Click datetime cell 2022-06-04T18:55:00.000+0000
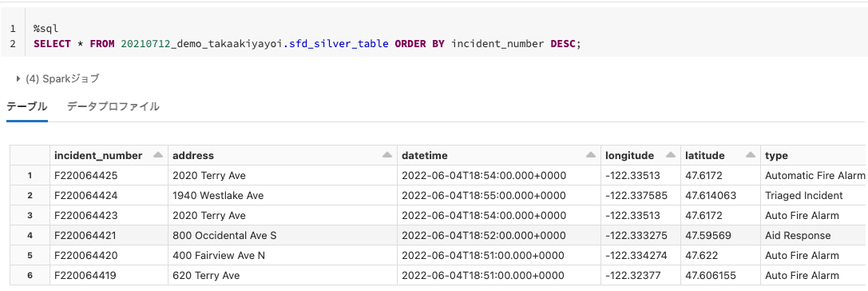Image resolution: width=868 pixels, height=291 pixels. [499, 196]
